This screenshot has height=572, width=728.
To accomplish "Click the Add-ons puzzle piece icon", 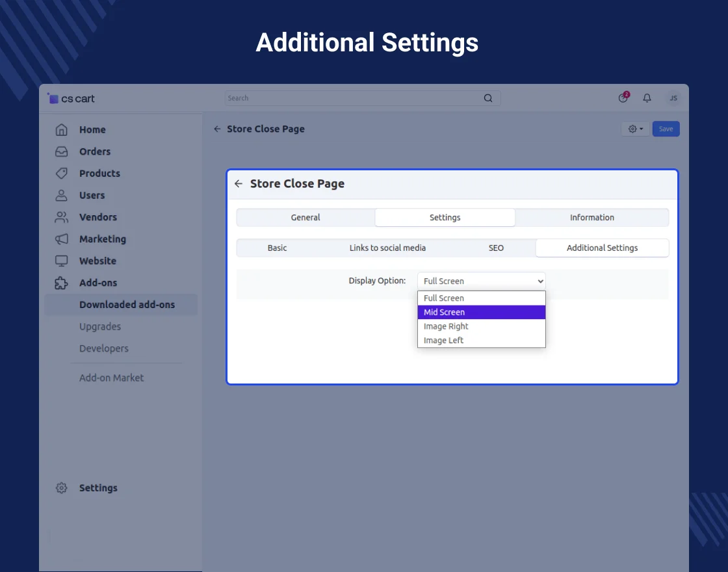I will 62,283.
